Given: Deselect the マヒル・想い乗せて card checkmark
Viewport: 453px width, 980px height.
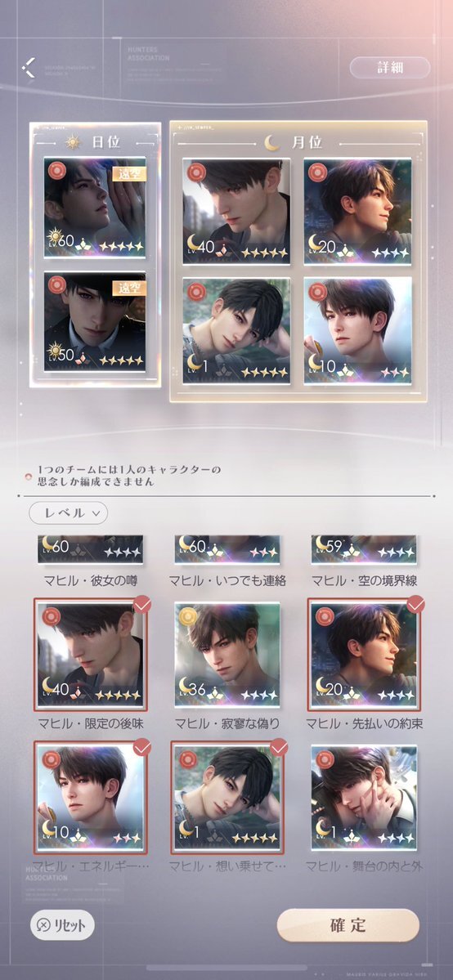Looking at the screenshot, I should coord(279,747).
